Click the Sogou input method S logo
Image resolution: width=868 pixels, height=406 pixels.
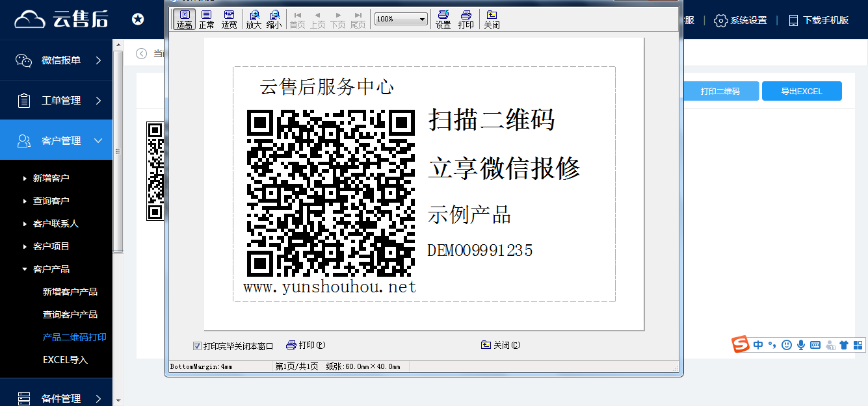point(741,345)
